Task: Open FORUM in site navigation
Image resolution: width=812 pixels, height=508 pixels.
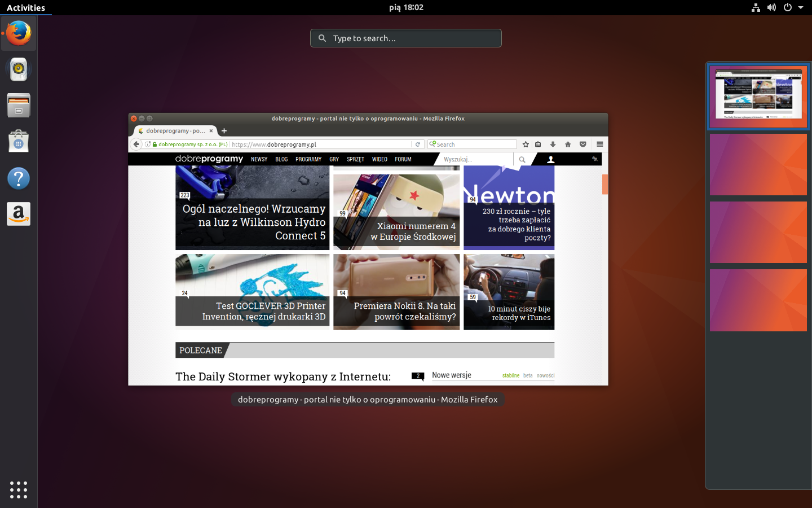Action: pyautogui.click(x=403, y=160)
